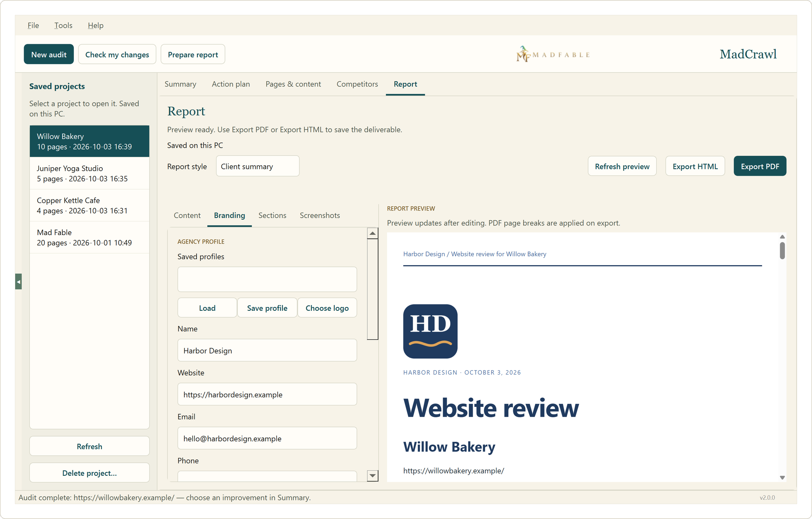812x519 pixels.
Task: Click the HD logo in the report preview
Action: tap(430, 331)
